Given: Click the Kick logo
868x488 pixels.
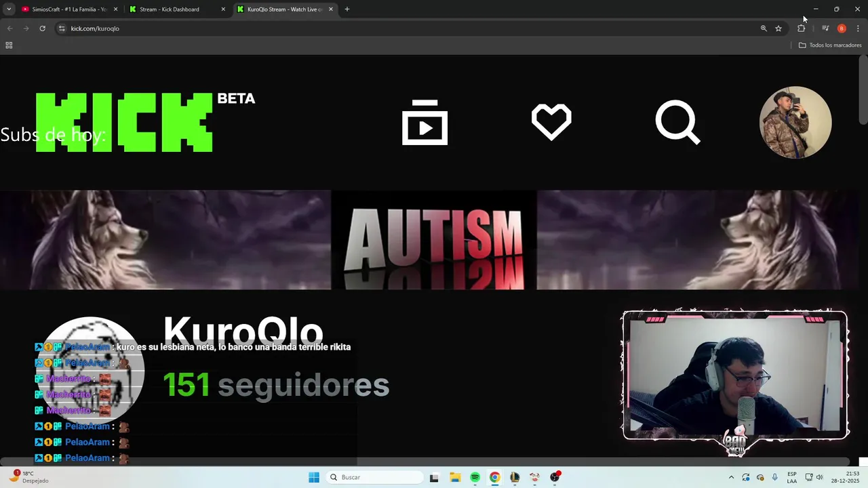Looking at the screenshot, I should tap(124, 123).
